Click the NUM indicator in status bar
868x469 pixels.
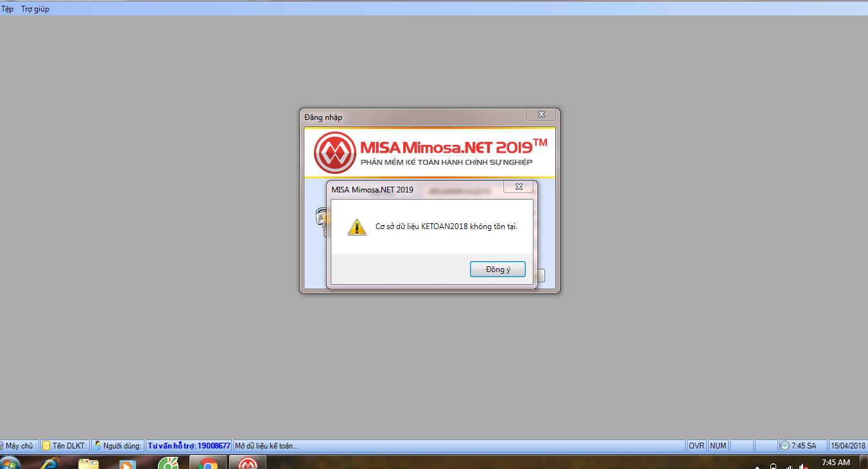coord(718,445)
